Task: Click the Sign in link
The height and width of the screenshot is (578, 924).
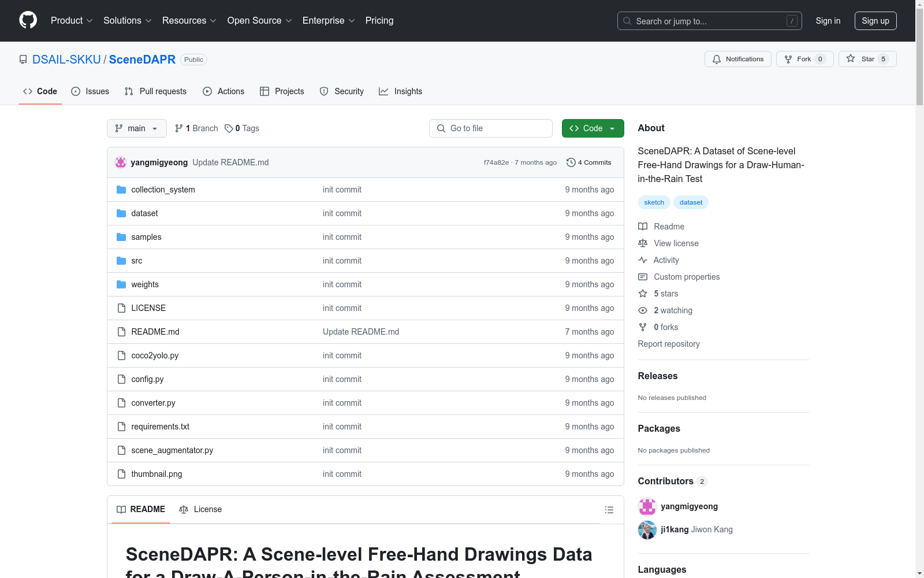Action: pyautogui.click(x=828, y=21)
